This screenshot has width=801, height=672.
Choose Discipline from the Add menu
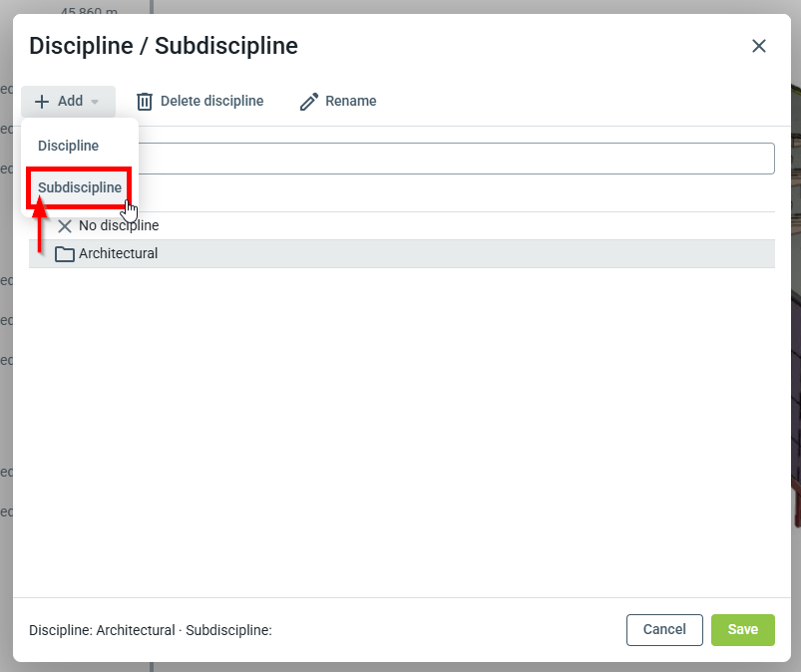68,146
